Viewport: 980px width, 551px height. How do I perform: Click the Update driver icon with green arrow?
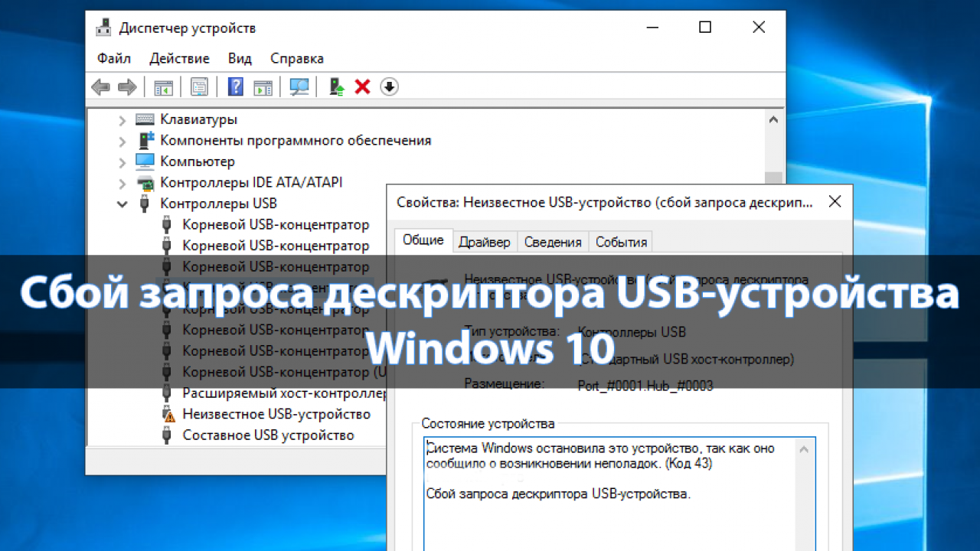[337, 87]
